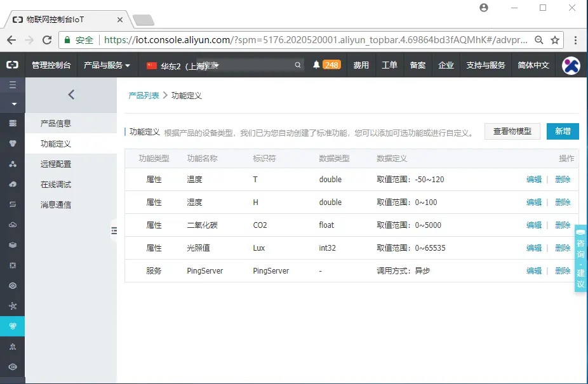588x384 pixels.
Task: Switch the language via 简体中文
Action: coord(533,65)
